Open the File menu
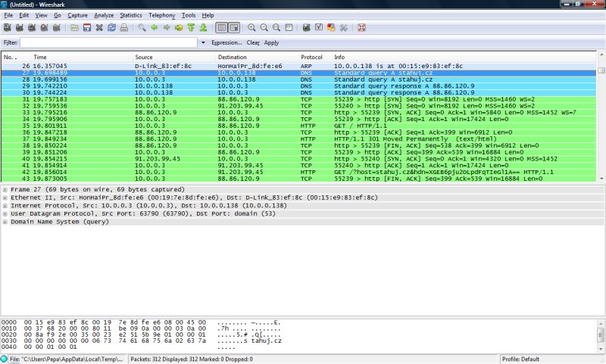 click(8, 15)
